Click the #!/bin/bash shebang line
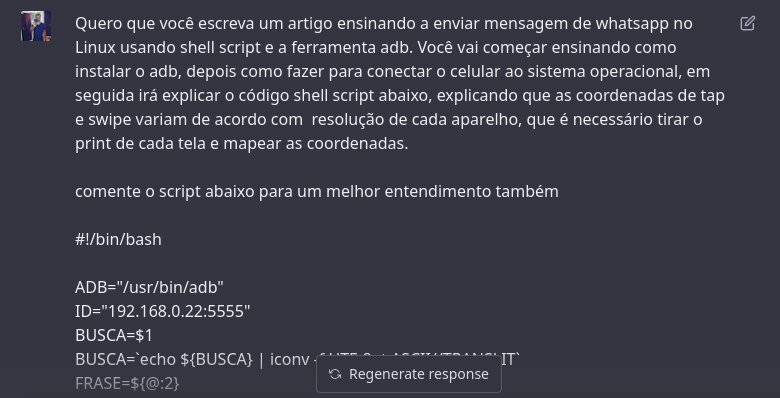 pyautogui.click(x=118, y=239)
